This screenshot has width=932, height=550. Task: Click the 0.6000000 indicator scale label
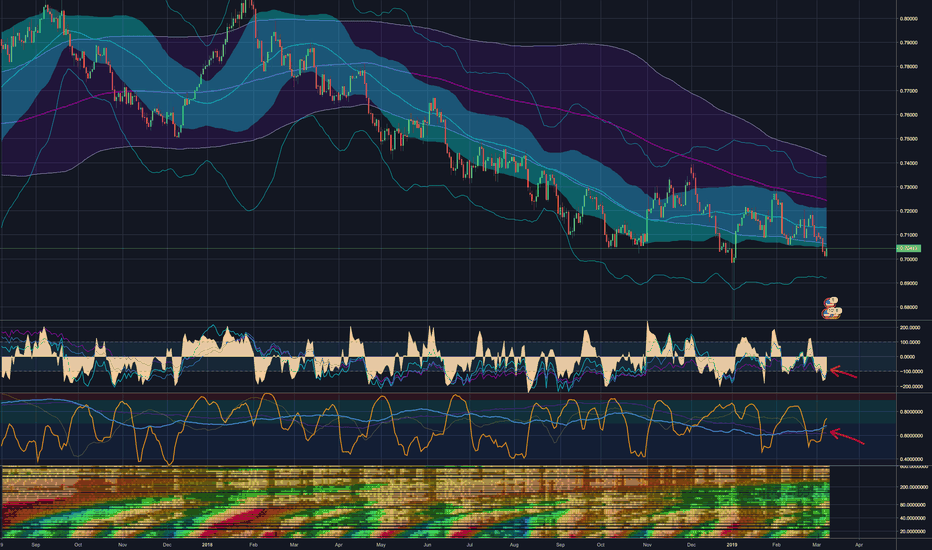[911, 436]
